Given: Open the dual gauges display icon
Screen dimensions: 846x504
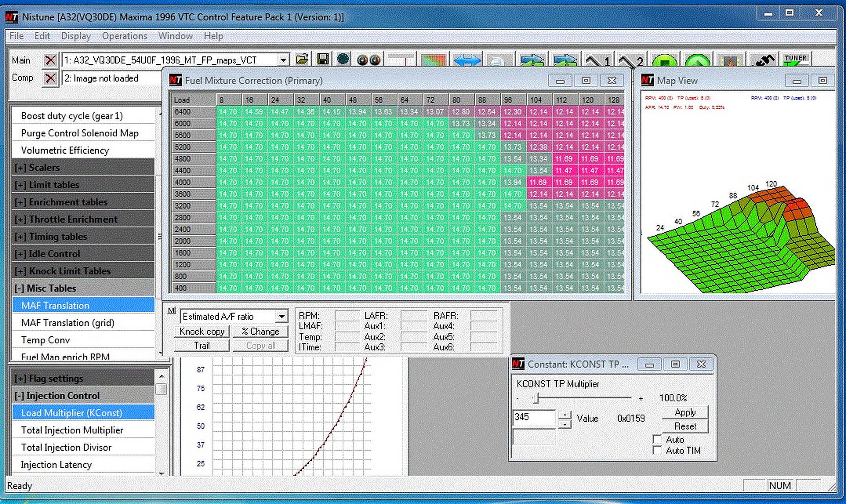Looking at the screenshot, I should pos(369,60).
